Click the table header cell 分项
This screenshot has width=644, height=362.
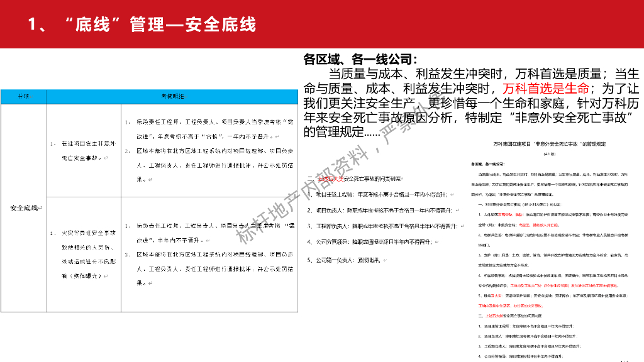tap(23, 96)
